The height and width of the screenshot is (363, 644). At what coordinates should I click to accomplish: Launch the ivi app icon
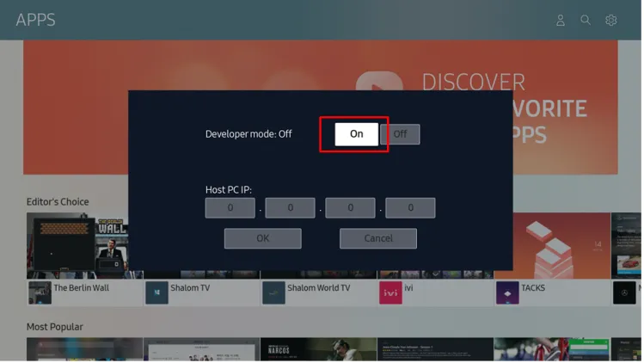pyautogui.click(x=390, y=292)
